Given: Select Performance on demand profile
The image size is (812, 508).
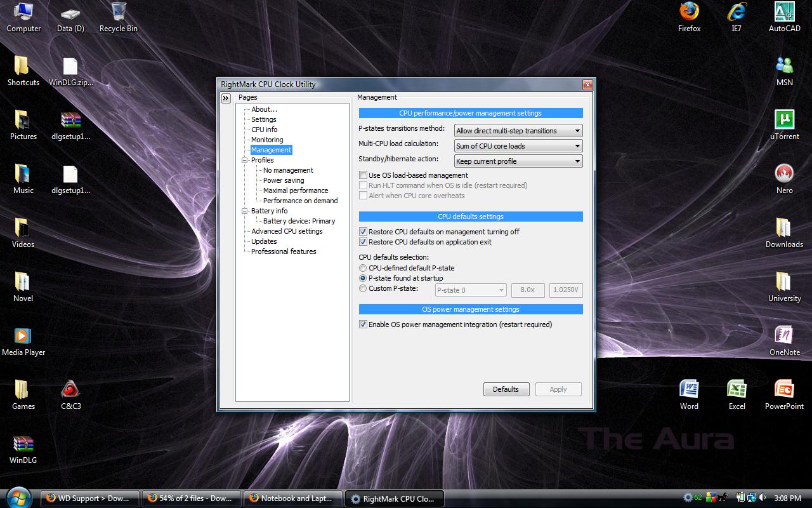Looking at the screenshot, I should point(300,201).
